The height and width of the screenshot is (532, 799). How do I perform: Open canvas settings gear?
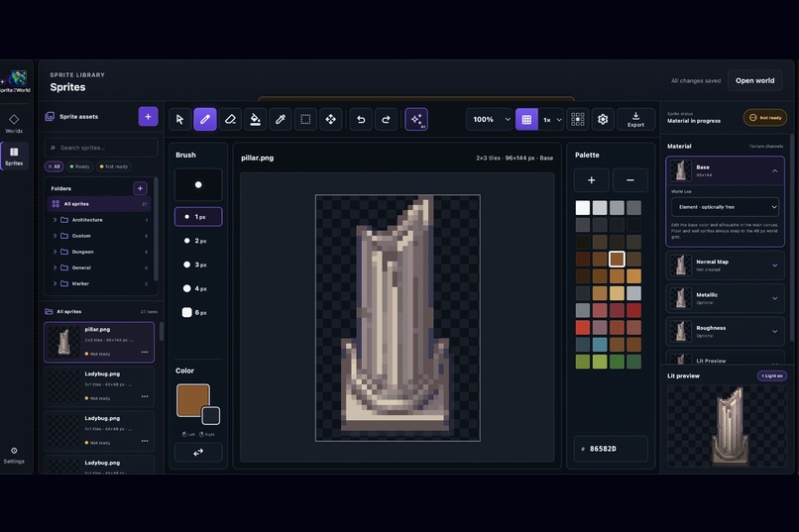click(x=603, y=119)
